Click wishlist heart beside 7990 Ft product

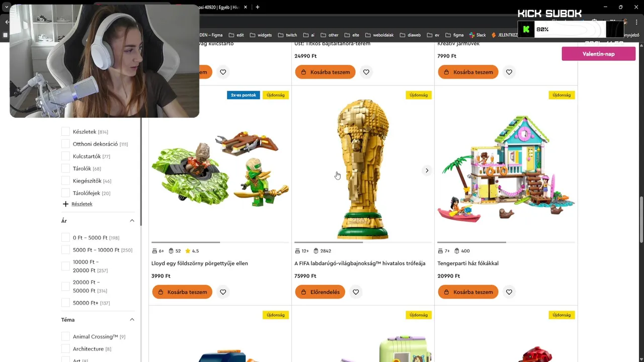pyautogui.click(x=509, y=72)
